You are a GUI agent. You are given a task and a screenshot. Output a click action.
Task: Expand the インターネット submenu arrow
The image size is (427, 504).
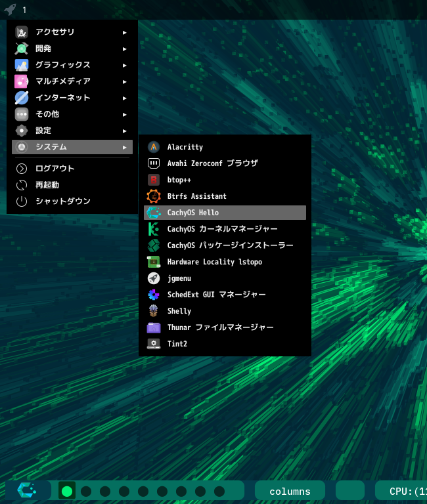[x=125, y=98]
